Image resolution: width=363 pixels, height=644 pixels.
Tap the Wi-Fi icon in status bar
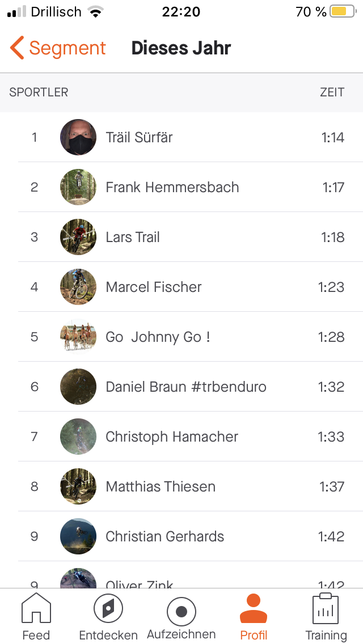tap(96, 12)
